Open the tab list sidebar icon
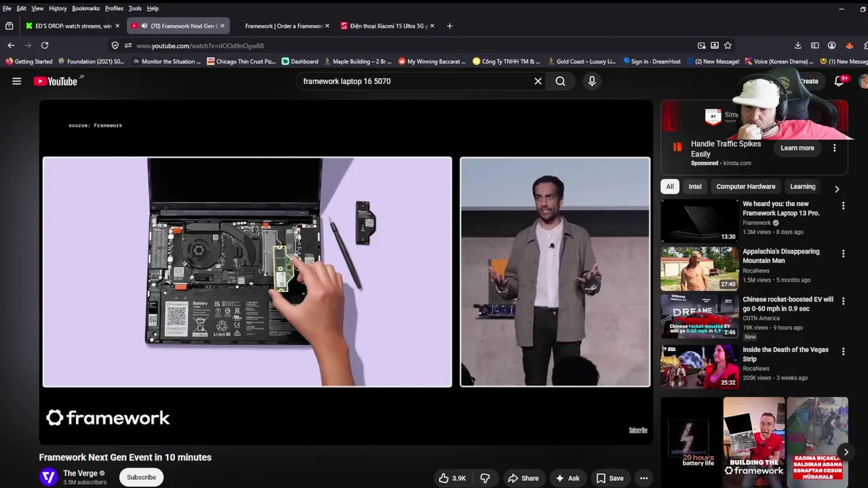This screenshot has width=868, height=488. 9,26
